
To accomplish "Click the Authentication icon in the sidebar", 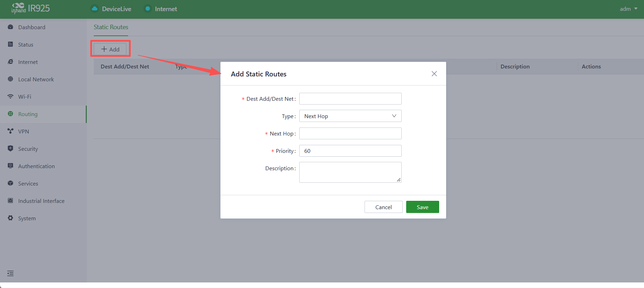I will pyautogui.click(x=10, y=166).
